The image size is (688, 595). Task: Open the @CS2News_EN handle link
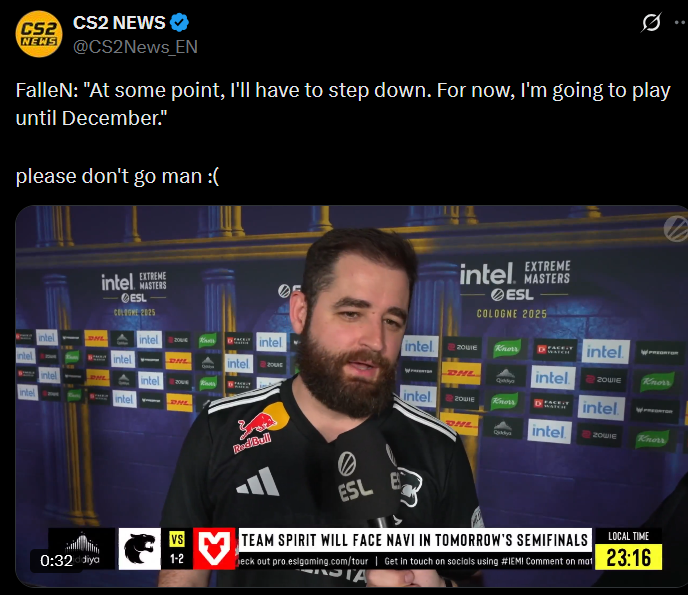(135, 47)
